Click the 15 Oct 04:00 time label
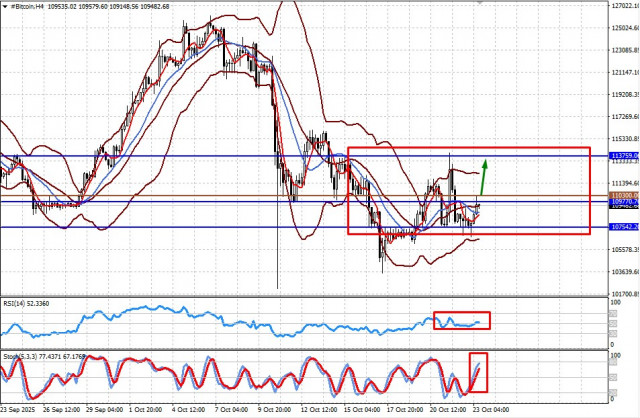640x418 pixels. pyautogui.click(x=362, y=409)
